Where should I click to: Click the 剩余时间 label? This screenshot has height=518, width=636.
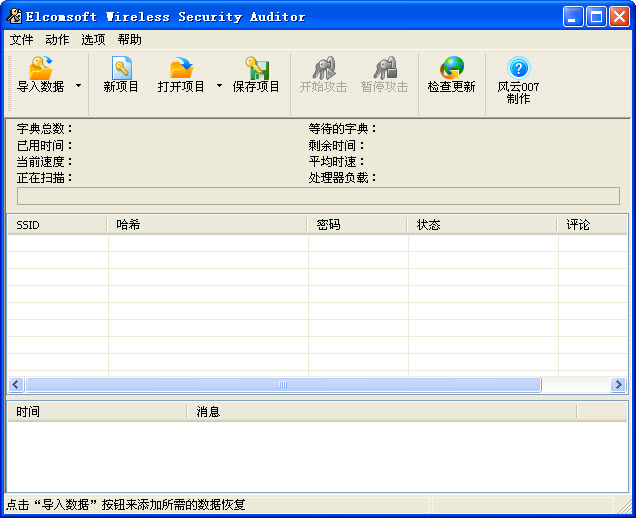coord(336,145)
